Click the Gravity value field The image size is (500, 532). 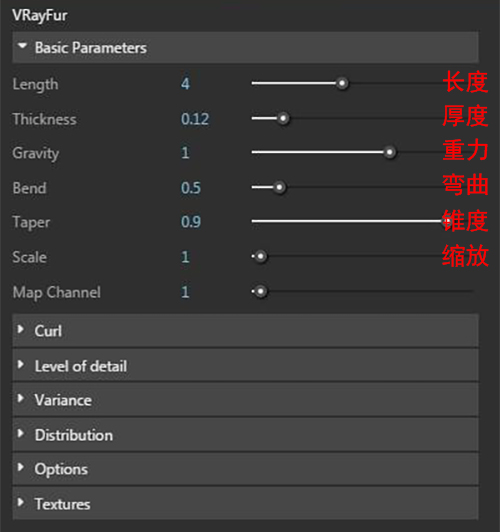(185, 153)
